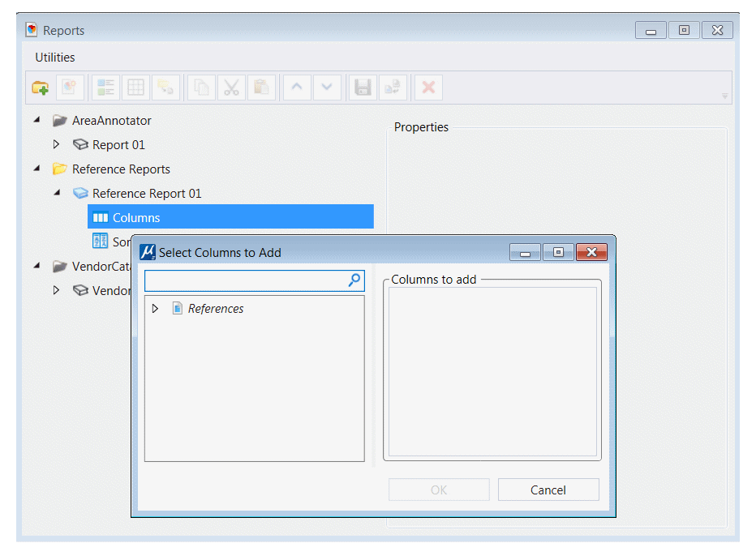Close the Select Columns to Add dialog
756x556 pixels.
pyautogui.click(x=591, y=252)
